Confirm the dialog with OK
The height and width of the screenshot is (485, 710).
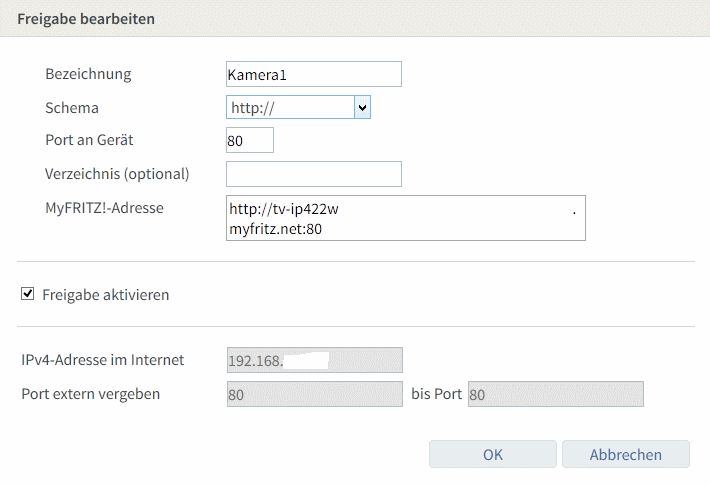492,454
